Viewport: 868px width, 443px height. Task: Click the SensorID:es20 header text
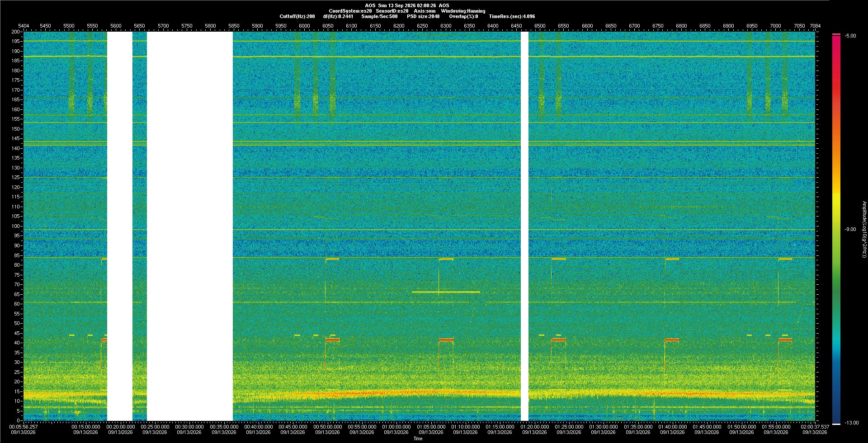point(392,11)
